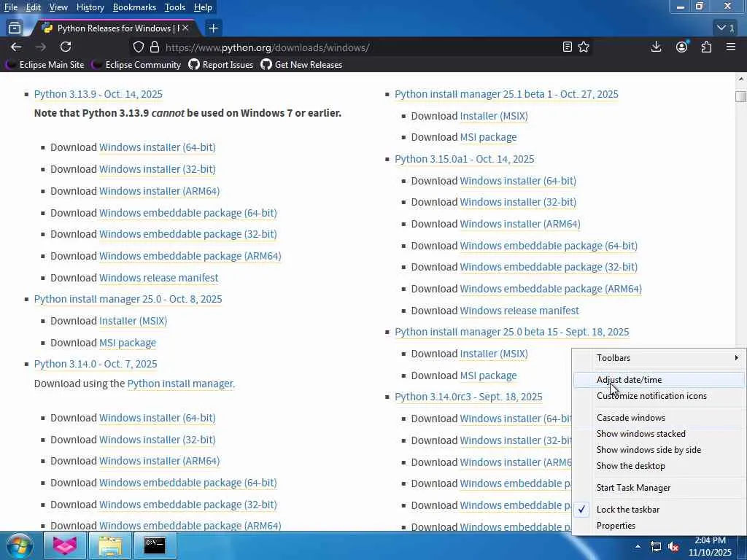Select Cascade windows
Image resolution: width=747 pixels, height=560 pixels.
(659, 418)
